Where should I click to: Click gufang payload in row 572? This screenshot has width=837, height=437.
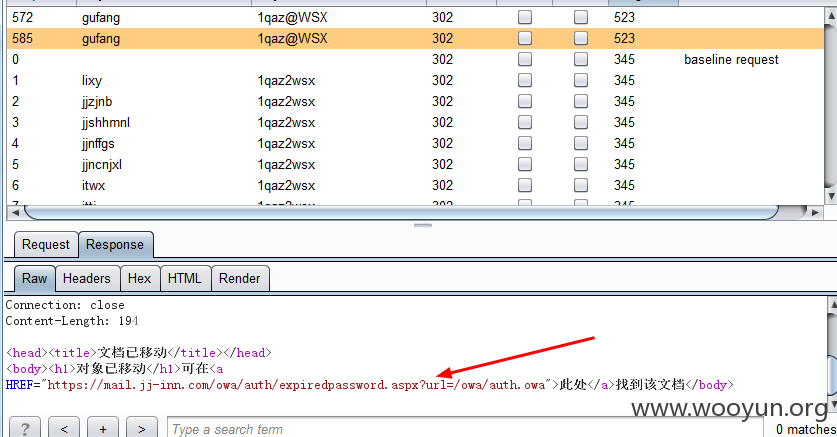pyautogui.click(x=101, y=18)
